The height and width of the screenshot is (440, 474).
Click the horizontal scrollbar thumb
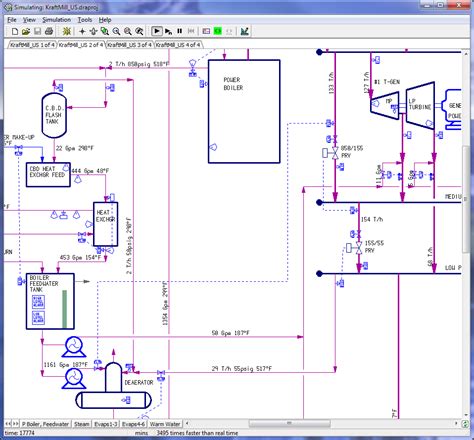click(290, 423)
